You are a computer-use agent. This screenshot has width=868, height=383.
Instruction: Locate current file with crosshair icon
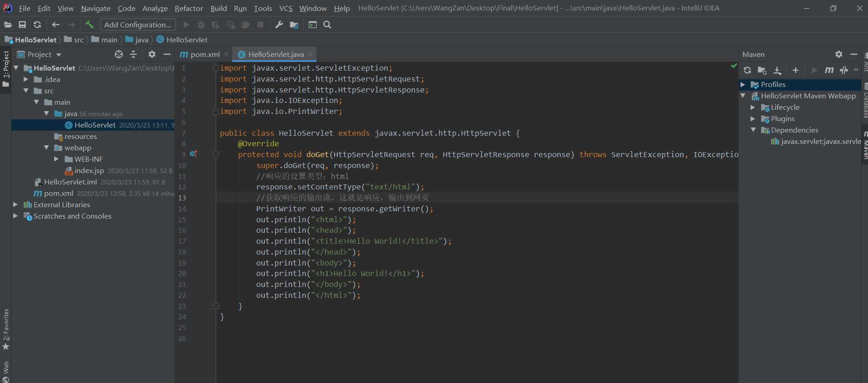coord(119,54)
